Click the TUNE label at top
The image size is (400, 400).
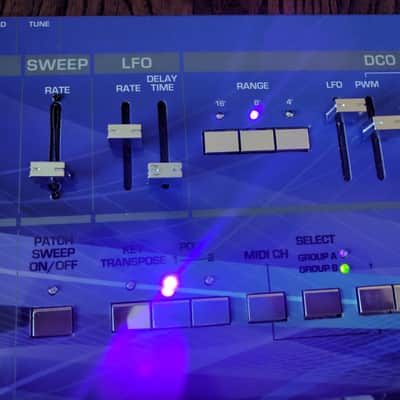click(x=39, y=24)
